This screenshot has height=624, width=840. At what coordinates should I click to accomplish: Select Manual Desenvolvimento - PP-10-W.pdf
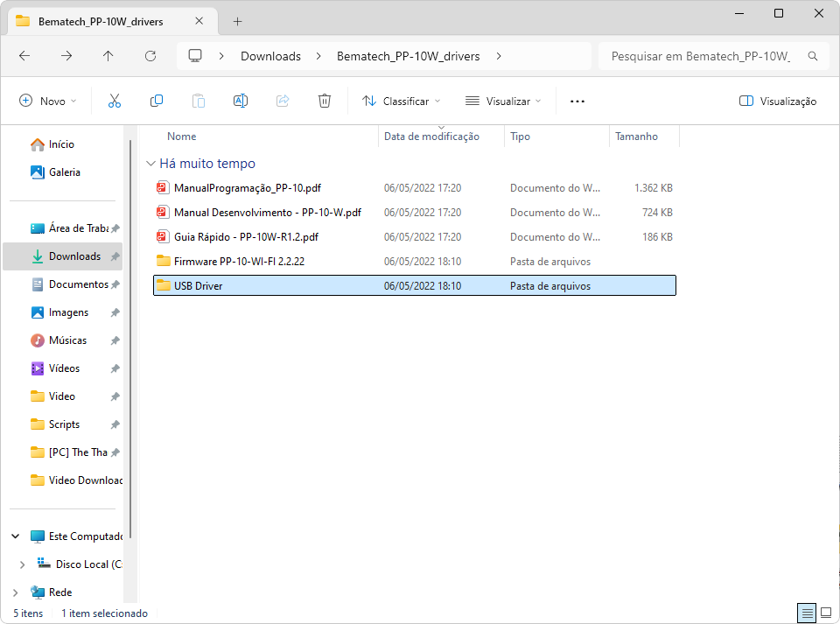pyautogui.click(x=415, y=213)
